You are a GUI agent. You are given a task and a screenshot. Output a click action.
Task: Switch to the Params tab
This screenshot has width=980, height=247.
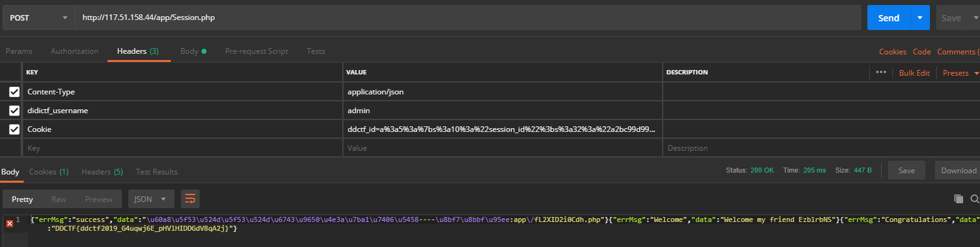point(19,51)
